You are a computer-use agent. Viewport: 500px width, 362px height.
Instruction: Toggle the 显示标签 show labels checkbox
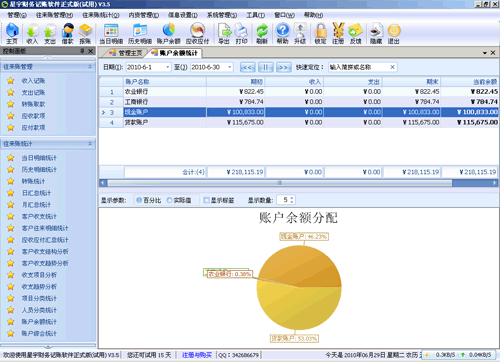point(206,200)
